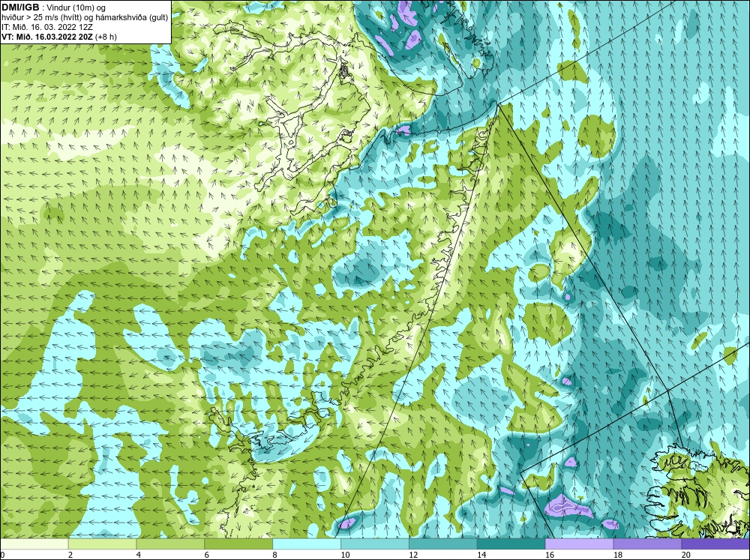The height and width of the screenshot is (560, 750).
Task: Click the '20' label on the color scale
Action: point(686,555)
